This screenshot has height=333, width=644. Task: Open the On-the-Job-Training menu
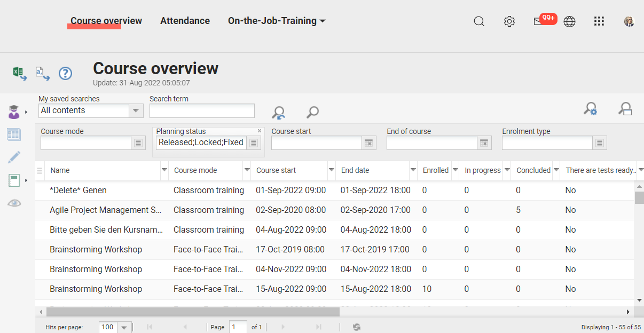pos(276,21)
